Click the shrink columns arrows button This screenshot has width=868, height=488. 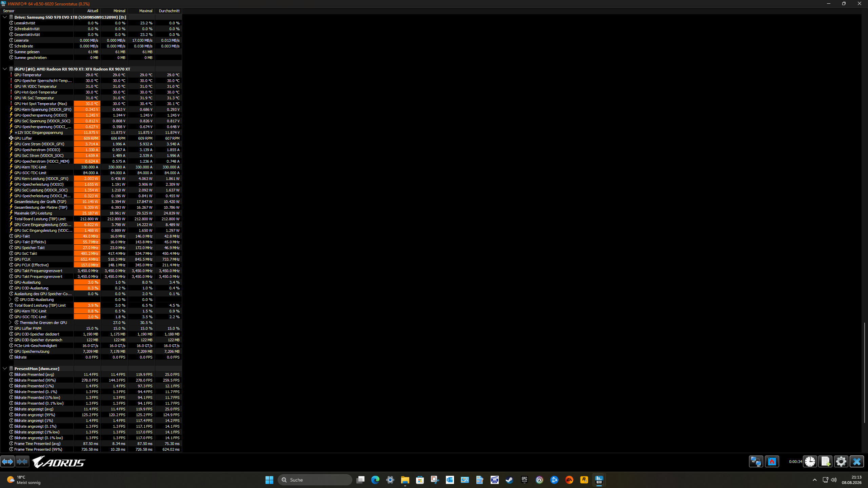pyautogui.click(x=22, y=462)
